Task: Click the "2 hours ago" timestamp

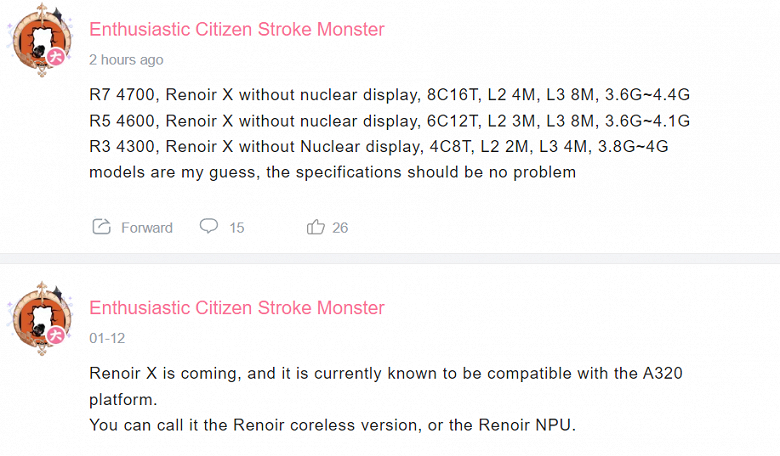Action: [126, 60]
